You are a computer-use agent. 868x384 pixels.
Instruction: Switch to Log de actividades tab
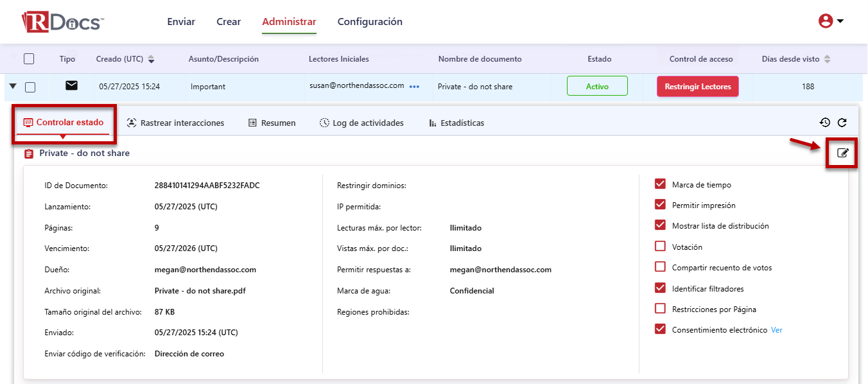(x=361, y=123)
